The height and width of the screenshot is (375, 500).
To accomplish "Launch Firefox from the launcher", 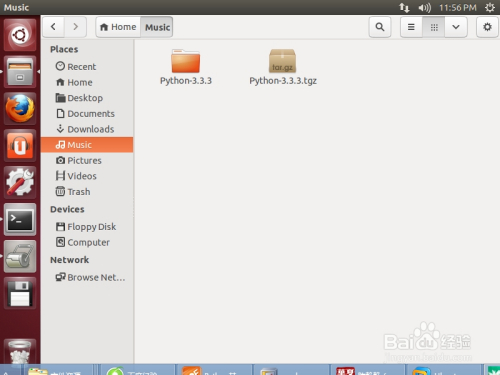I will (x=20, y=108).
